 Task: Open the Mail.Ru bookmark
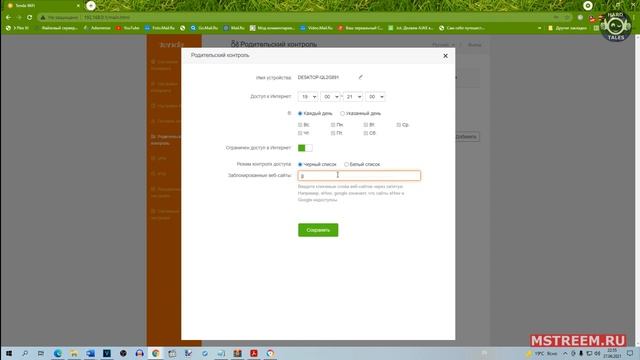234,28
